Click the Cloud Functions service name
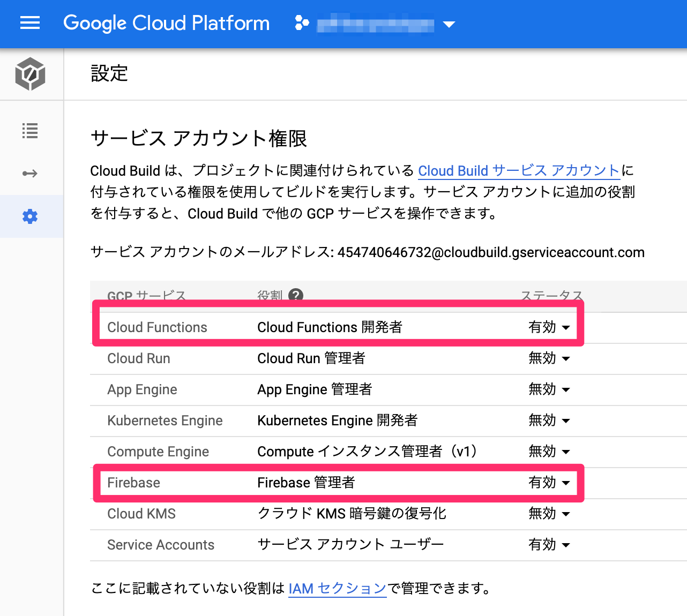Screen dimensions: 687x616 (x=157, y=327)
